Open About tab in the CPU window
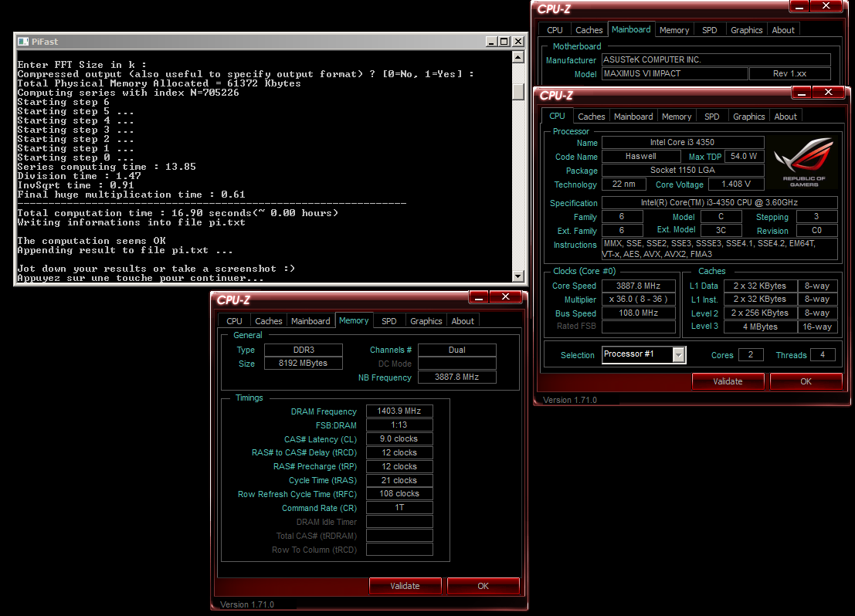 click(x=785, y=117)
